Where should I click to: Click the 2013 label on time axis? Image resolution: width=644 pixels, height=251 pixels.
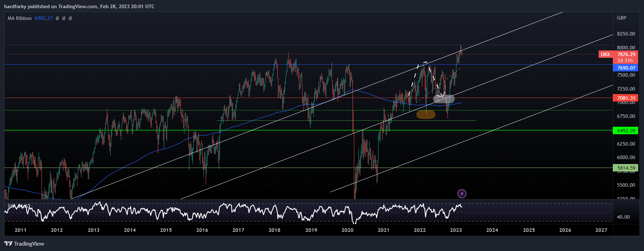tap(94, 230)
